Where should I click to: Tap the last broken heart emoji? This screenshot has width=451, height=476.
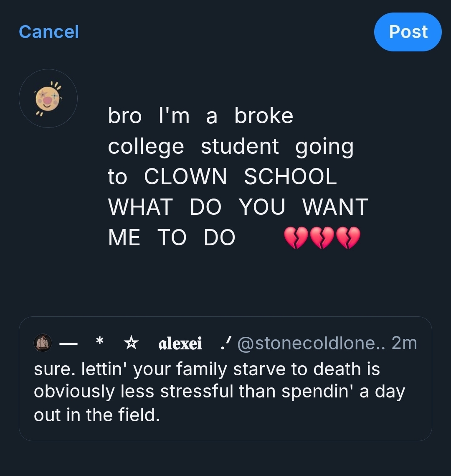coord(348,238)
